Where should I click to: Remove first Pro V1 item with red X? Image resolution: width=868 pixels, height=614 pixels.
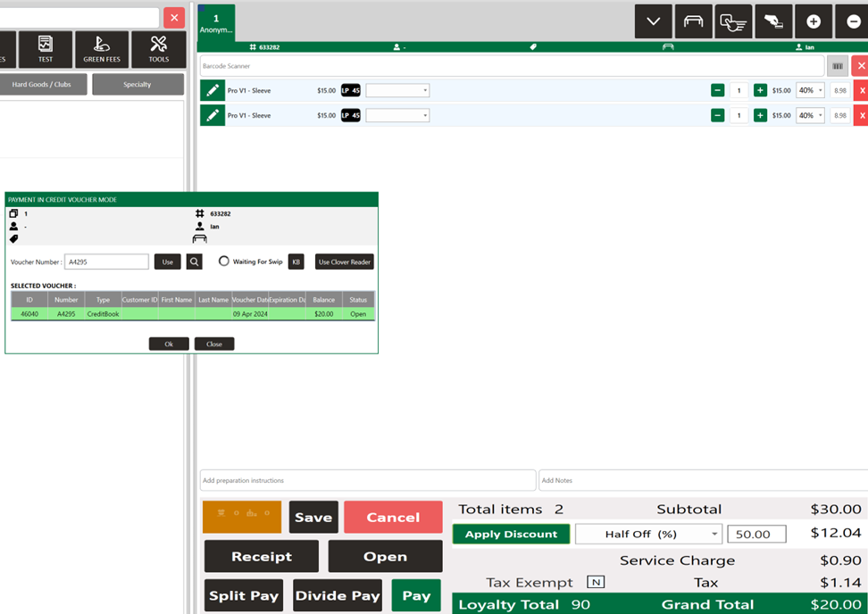click(x=862, y=91)
